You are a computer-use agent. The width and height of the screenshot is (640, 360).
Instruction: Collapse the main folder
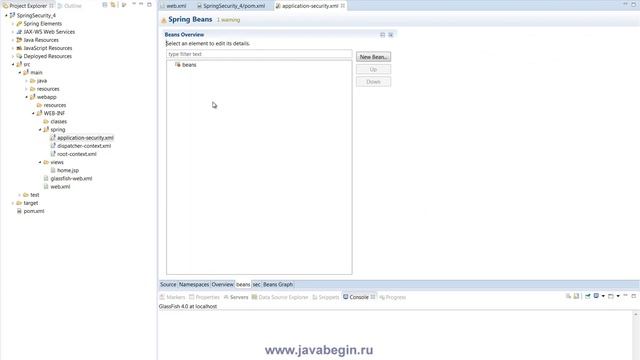point(20,73)
